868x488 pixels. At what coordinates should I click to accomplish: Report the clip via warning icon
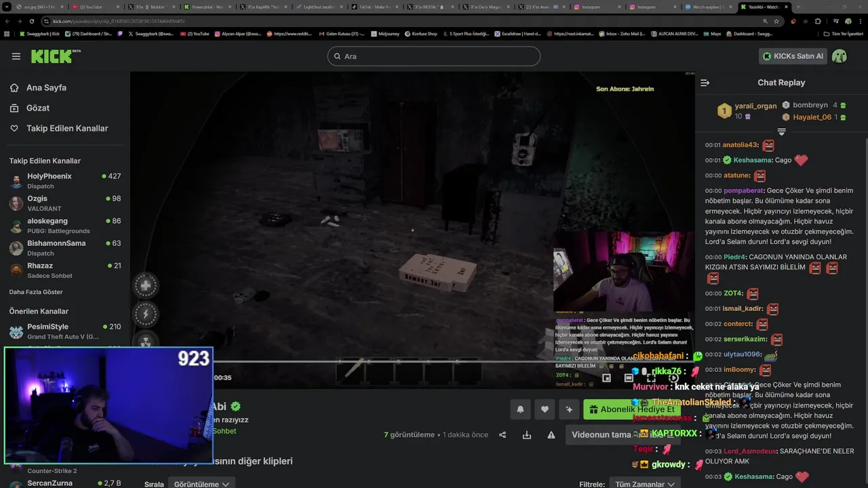point(551,435)
